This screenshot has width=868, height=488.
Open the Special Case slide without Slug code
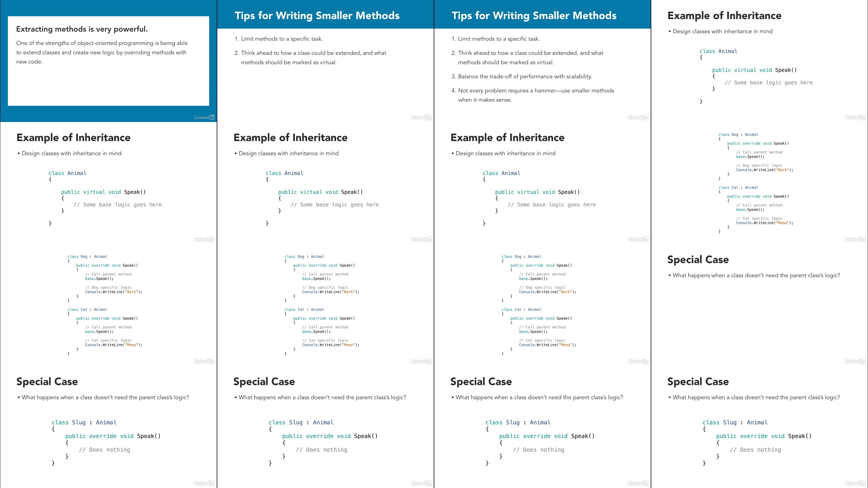pyautogui.click(x=759, y=305)
